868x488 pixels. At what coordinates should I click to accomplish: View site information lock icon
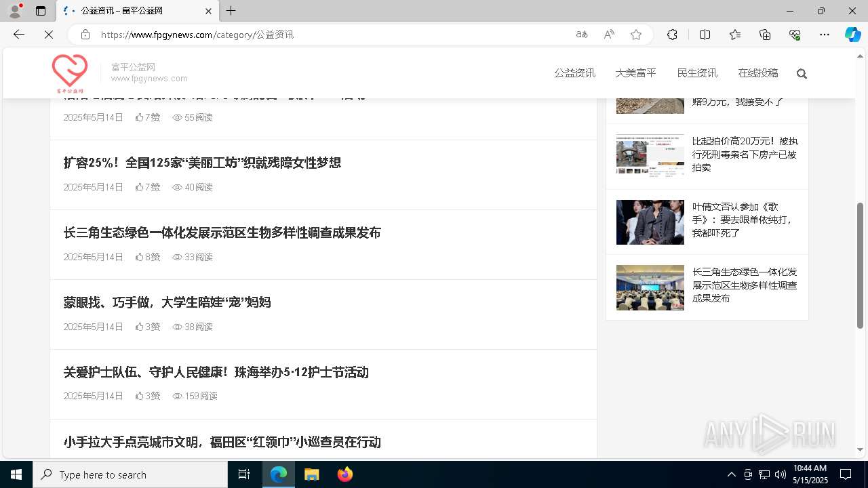(85, 35)
